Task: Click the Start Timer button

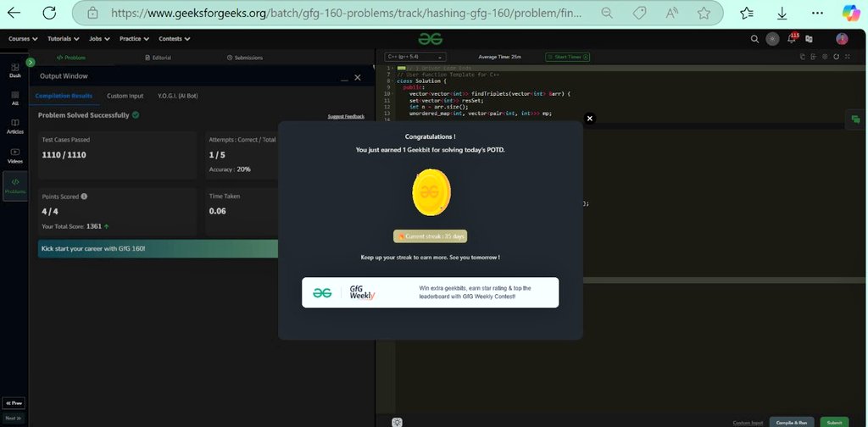Action: click(x=567, y=57)
